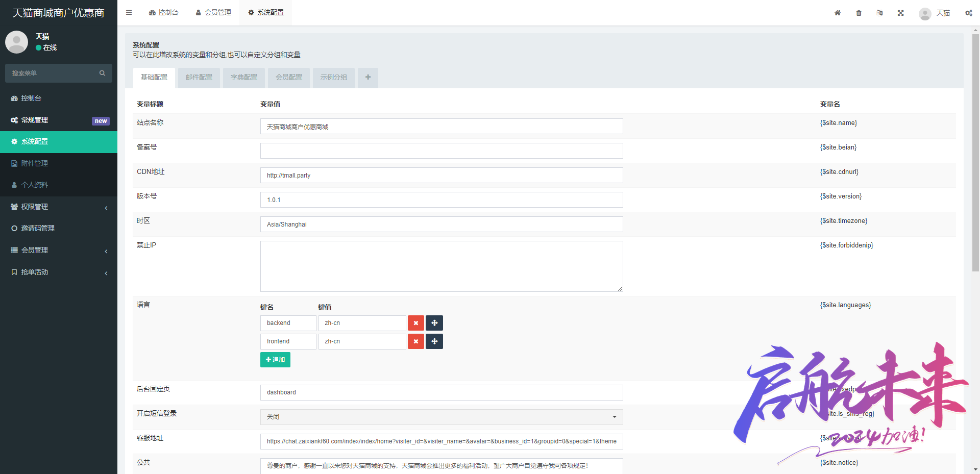Viewport: 980px width, 474px height.
Task: Click the 时区 Asia/Shanghai field
Action: pyautogui.click(x=442, y=224)
